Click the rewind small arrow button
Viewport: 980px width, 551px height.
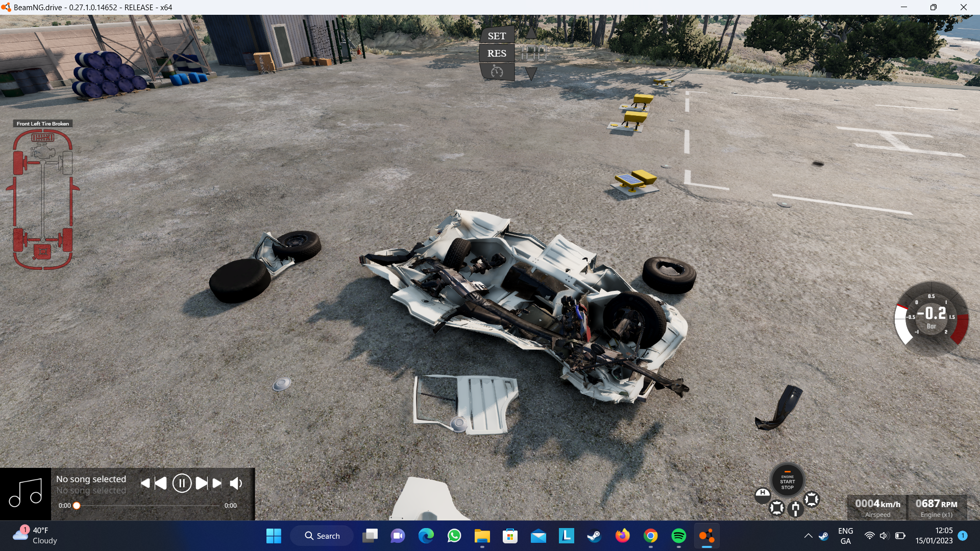click(145, 483)
